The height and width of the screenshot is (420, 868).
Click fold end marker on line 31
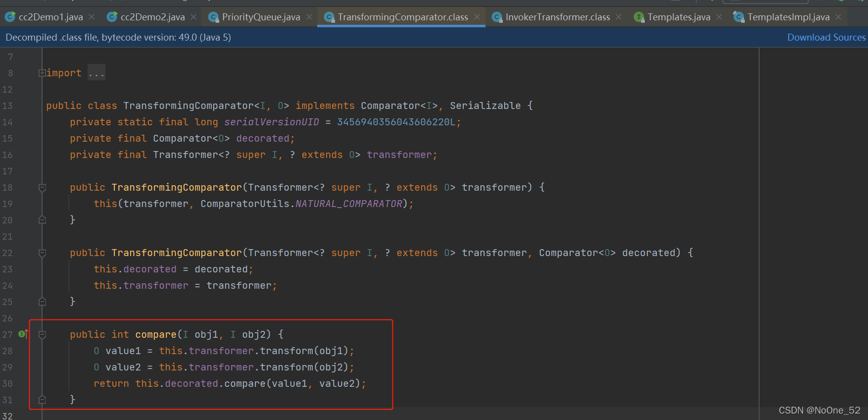point(42,399)
